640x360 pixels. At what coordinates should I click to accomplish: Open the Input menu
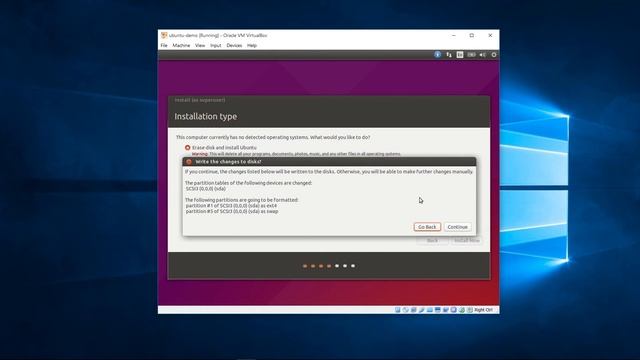point(216,45)
